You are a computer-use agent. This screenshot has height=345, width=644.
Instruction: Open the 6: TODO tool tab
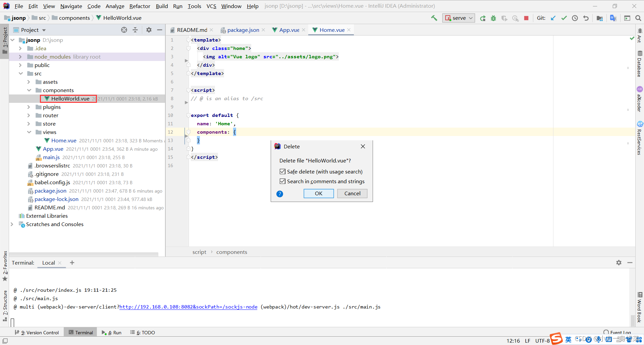point(143,332)
